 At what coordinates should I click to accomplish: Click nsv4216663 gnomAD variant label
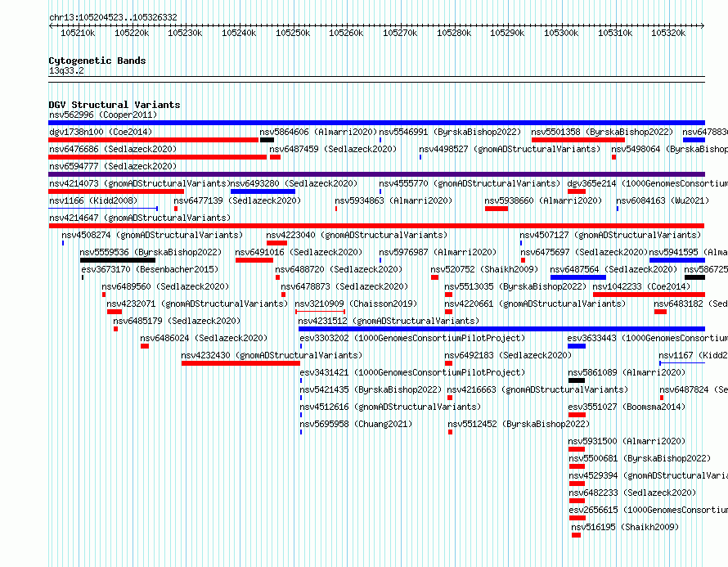[x=537, y=389]
